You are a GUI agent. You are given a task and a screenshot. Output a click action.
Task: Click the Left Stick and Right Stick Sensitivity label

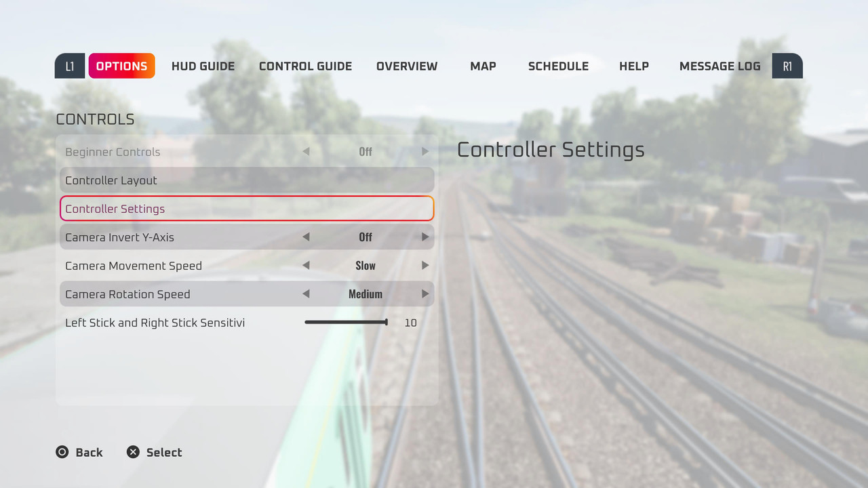tap(155, 323)
